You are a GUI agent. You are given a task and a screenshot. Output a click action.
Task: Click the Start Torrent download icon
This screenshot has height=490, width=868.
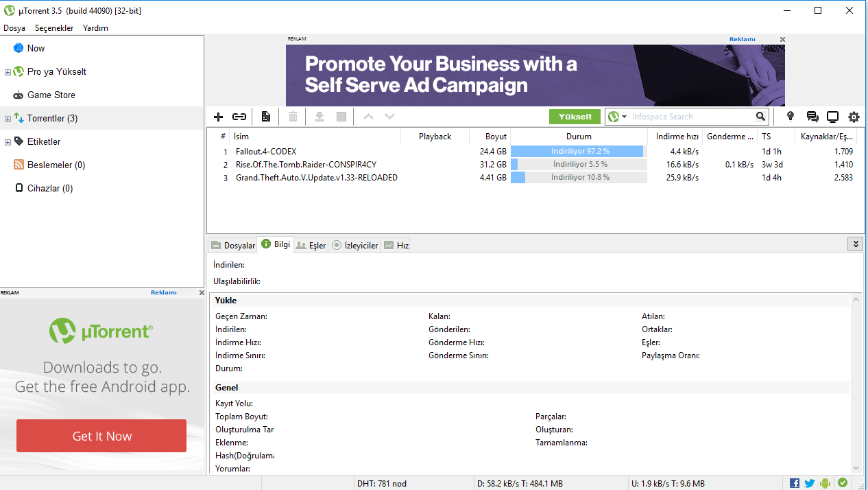(320, 117)
